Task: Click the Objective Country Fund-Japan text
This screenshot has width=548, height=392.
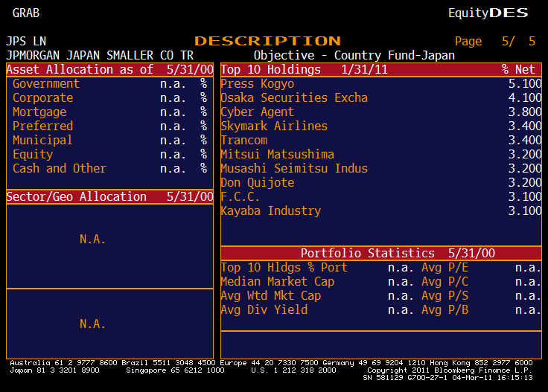Action: pyautogui.click(x=354, y=55)
